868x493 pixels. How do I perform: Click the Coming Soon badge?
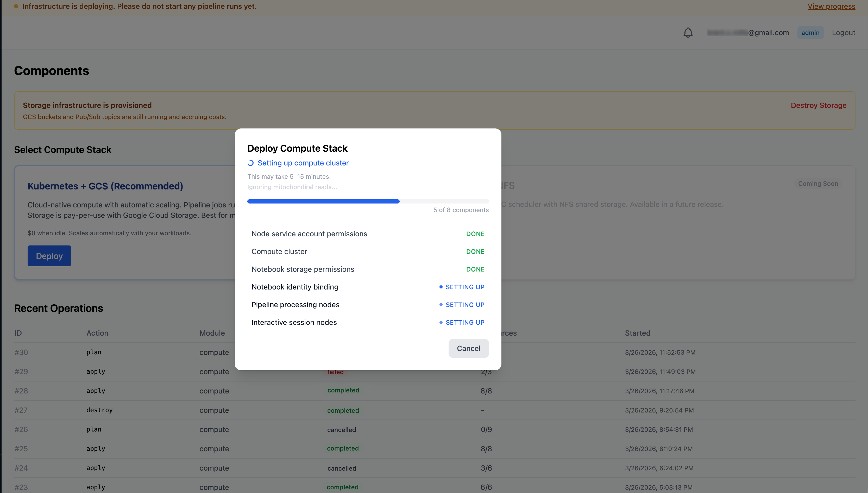click(x=818, y=183)
